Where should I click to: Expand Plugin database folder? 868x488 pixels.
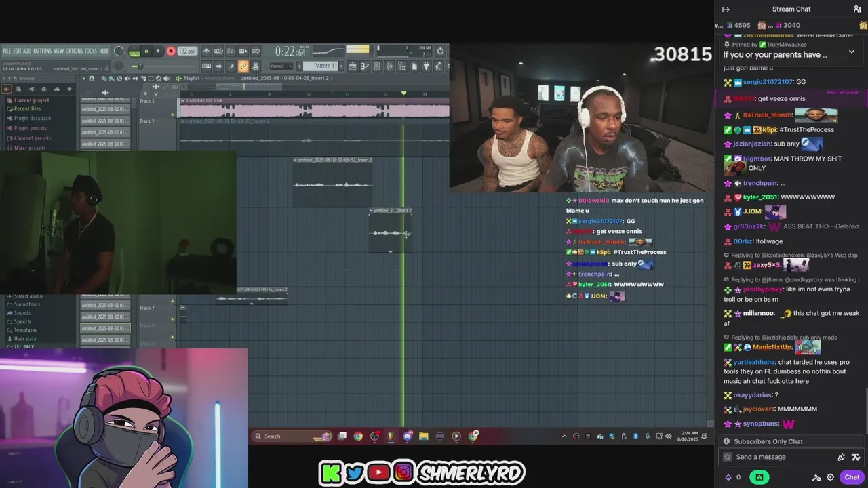point(32,118)
